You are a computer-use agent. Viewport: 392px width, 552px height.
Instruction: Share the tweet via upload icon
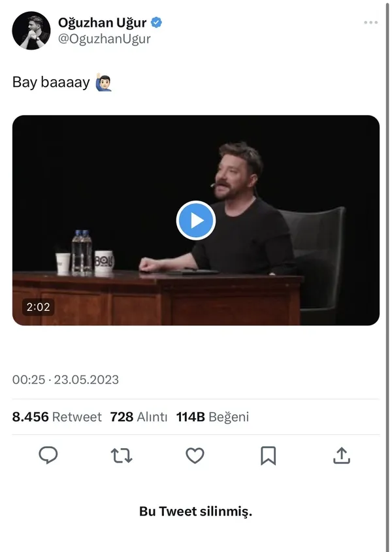[x=342, y=455]
